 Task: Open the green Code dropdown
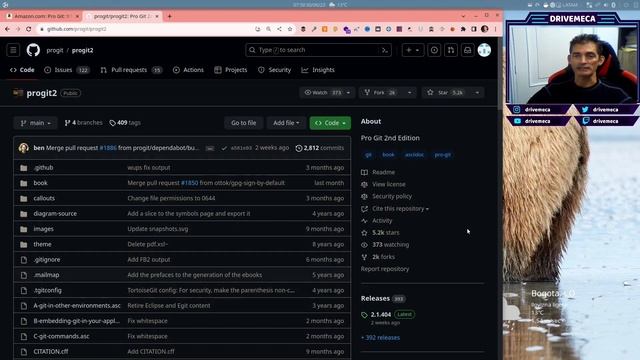tap(330, 123)
